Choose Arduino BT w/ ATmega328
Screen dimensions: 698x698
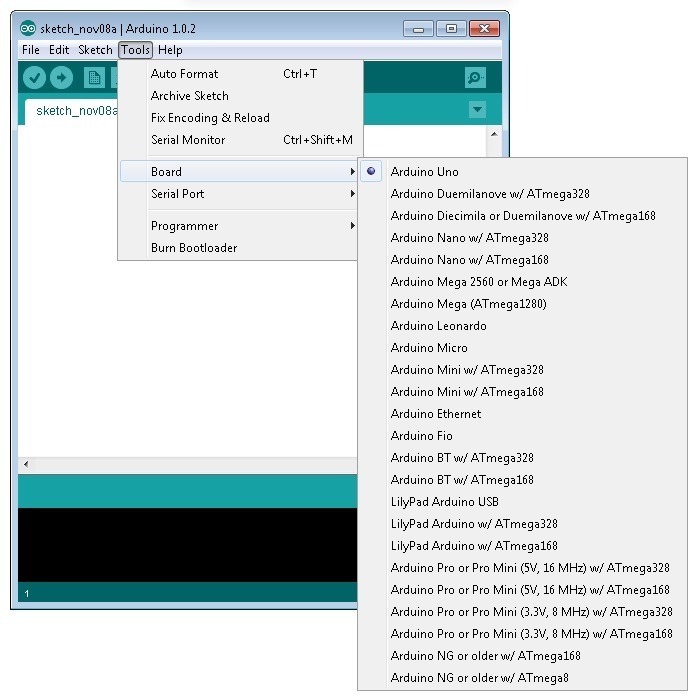(523, 458)
